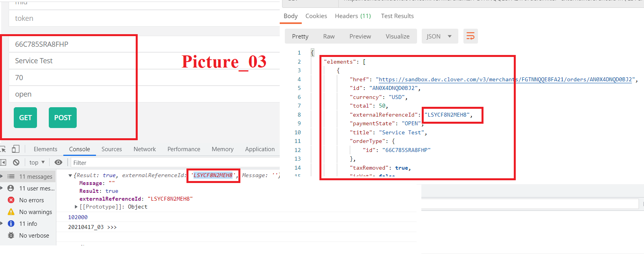Select the Preview view
The image size is (644, 258).
360,36
